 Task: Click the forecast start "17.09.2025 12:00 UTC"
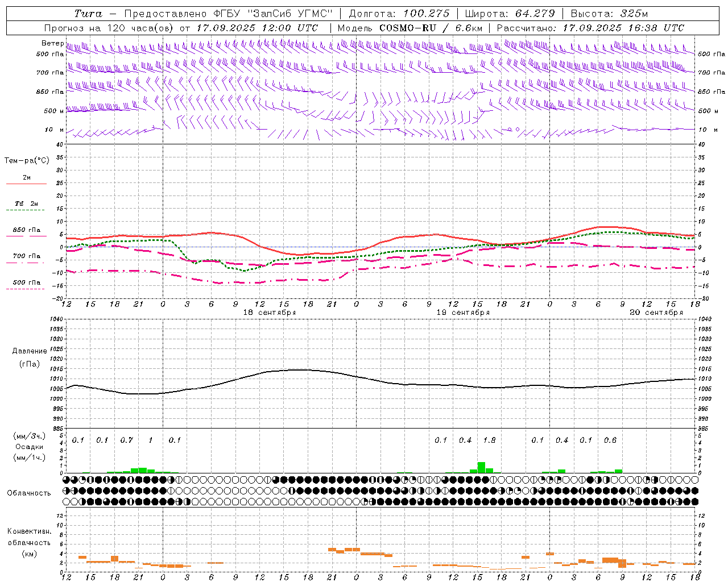[257, 28]
